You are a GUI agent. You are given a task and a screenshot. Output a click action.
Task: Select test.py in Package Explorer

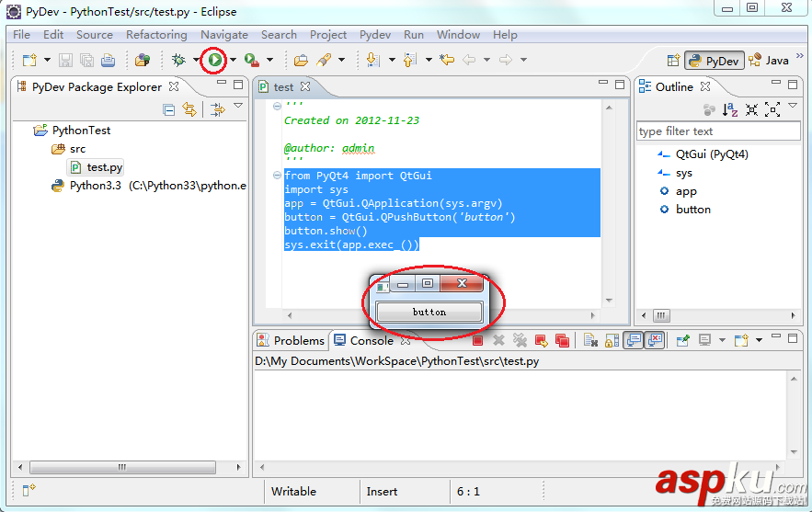point(97,167)
